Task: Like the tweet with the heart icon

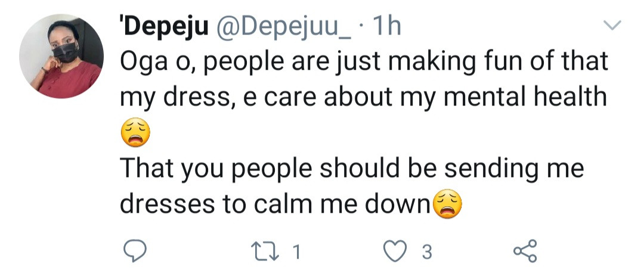Action: click(394, 252)
